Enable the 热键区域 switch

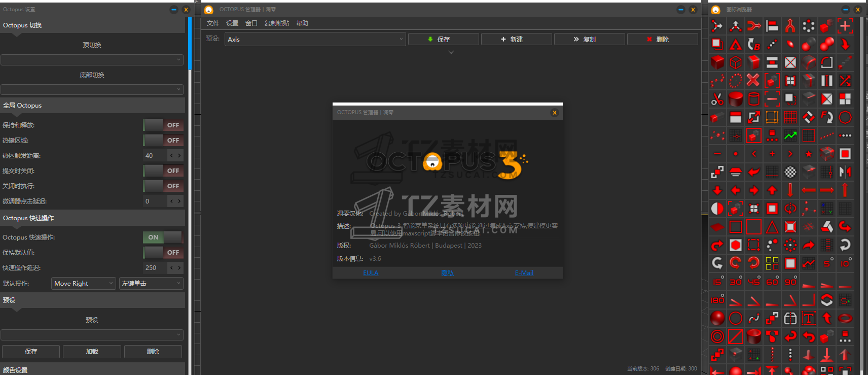(163, 141)
